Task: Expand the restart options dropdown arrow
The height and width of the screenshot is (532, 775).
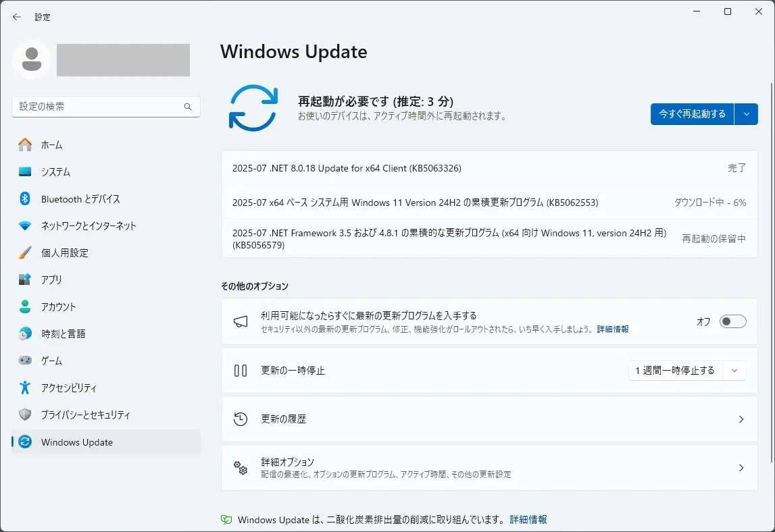Action: coord(747,114)
